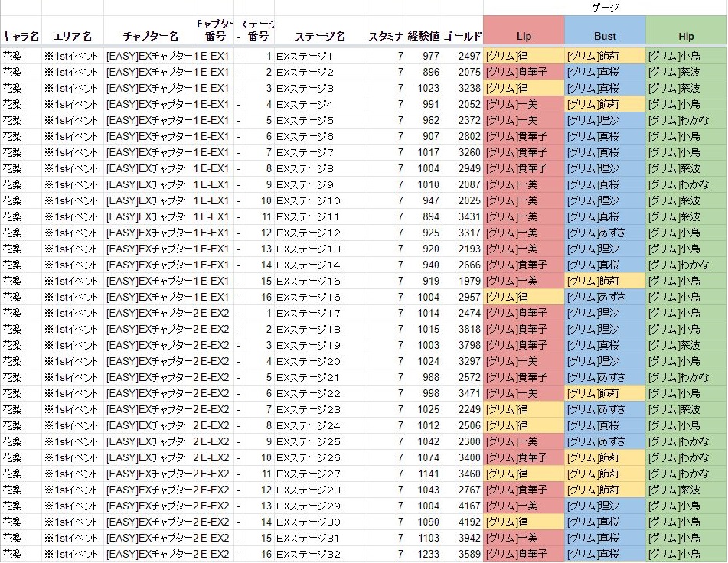Select the experience value 1233 cell
The image size is (728, 563).
point(424,555)
